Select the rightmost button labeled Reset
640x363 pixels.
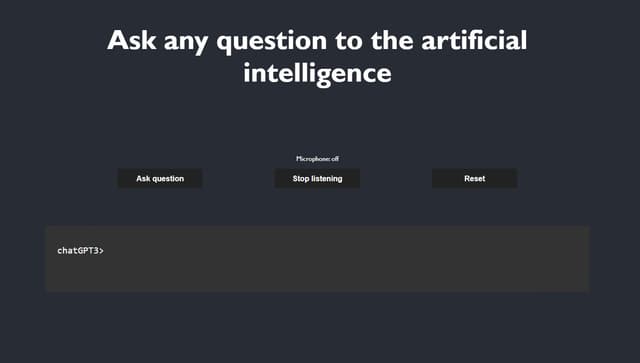click(475, 178)
